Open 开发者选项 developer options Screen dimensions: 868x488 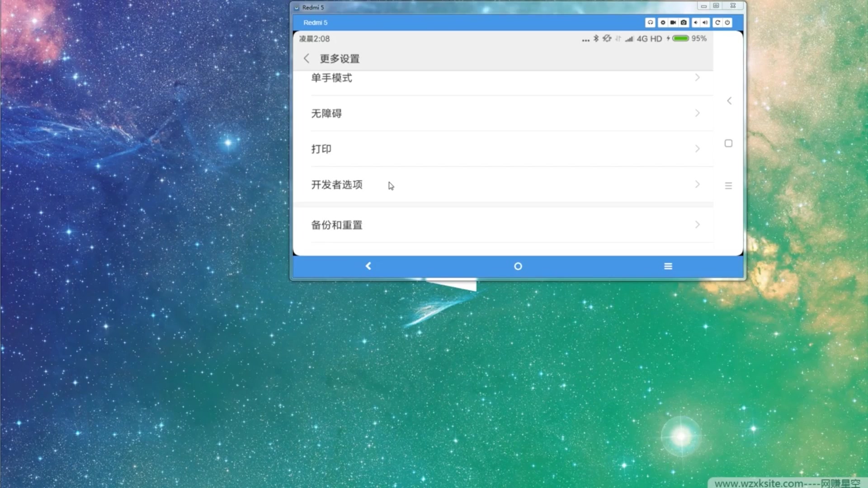click(x=503, y=184)
